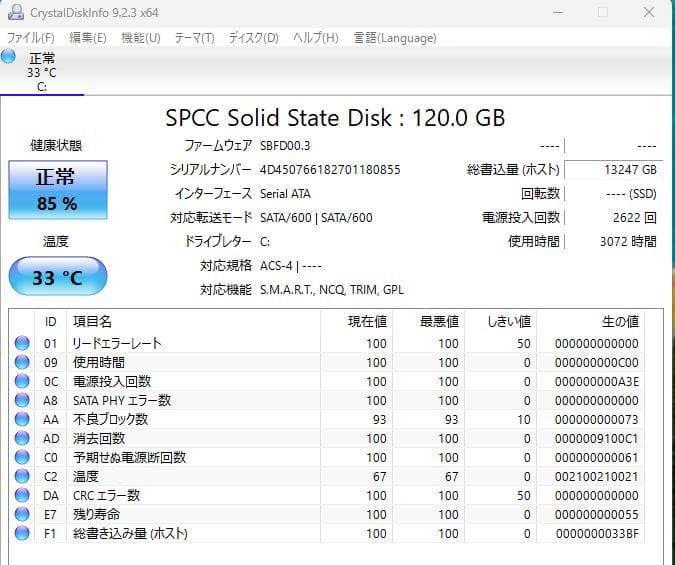Click the 正常 85 % health status button

pyautogui.click(x=58, y=190)
